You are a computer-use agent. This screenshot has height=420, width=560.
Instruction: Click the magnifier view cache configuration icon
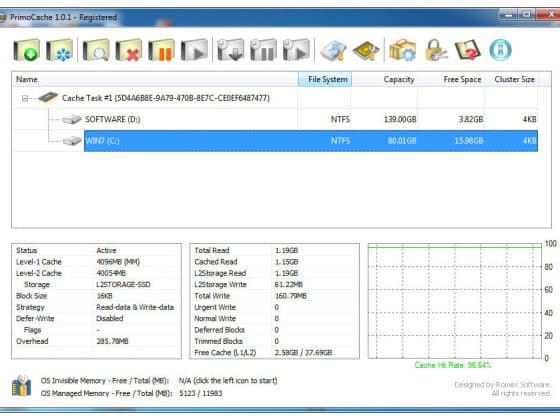coord(96,50)
